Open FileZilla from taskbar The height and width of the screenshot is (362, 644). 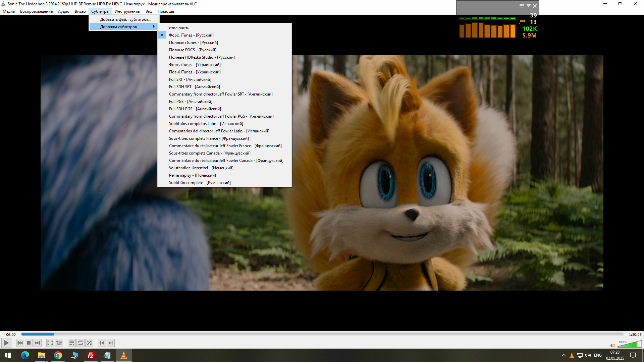pyautogui.click(x=91, y=355)
